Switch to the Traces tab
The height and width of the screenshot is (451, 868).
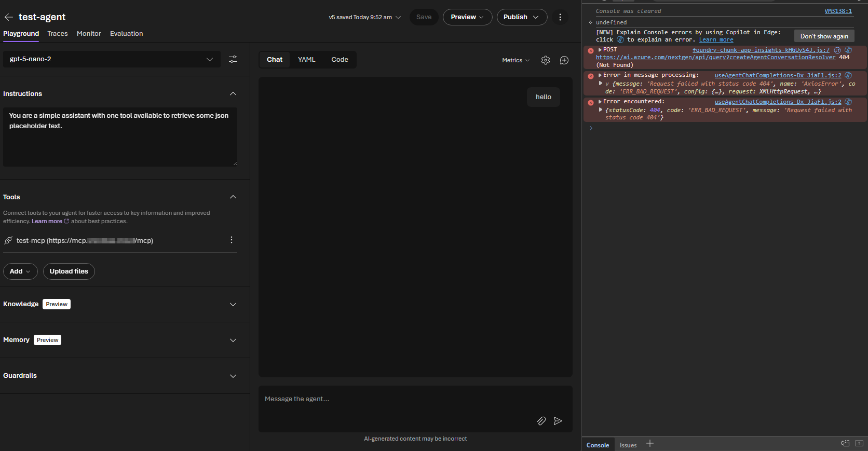pyautogui.click(x=58, y=34)
